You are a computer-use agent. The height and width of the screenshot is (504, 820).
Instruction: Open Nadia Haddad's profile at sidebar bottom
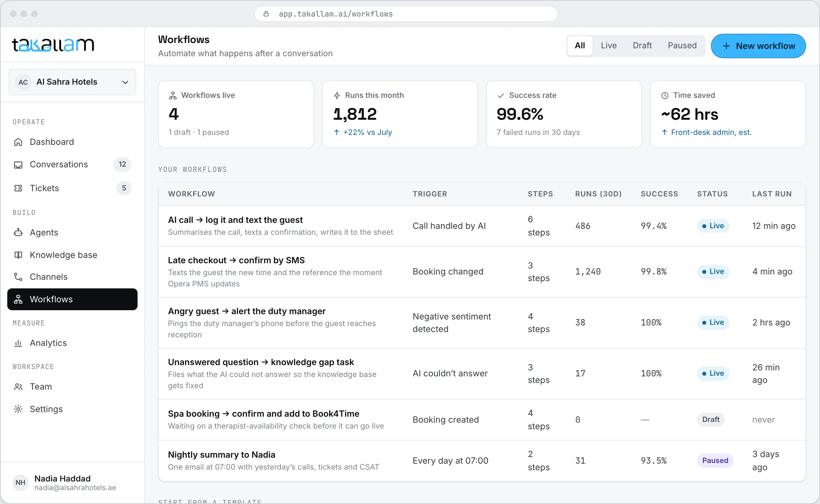[72, 483]
